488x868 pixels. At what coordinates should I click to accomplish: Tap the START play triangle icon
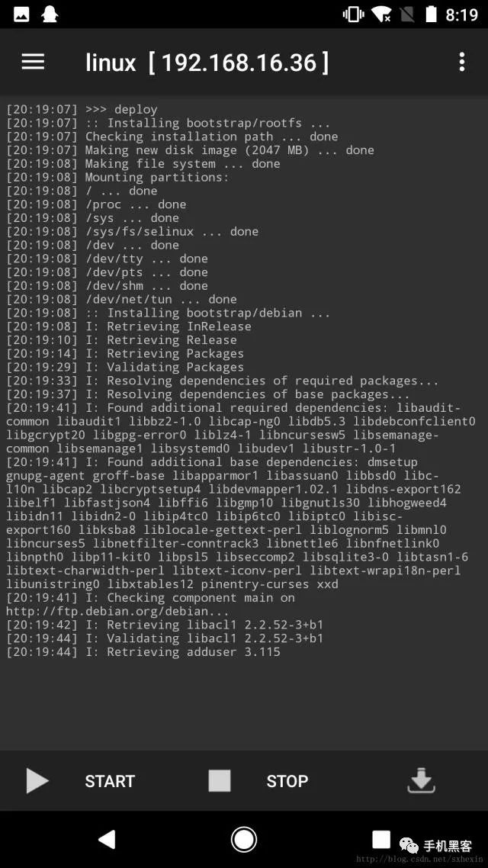(x=37, y=781)
